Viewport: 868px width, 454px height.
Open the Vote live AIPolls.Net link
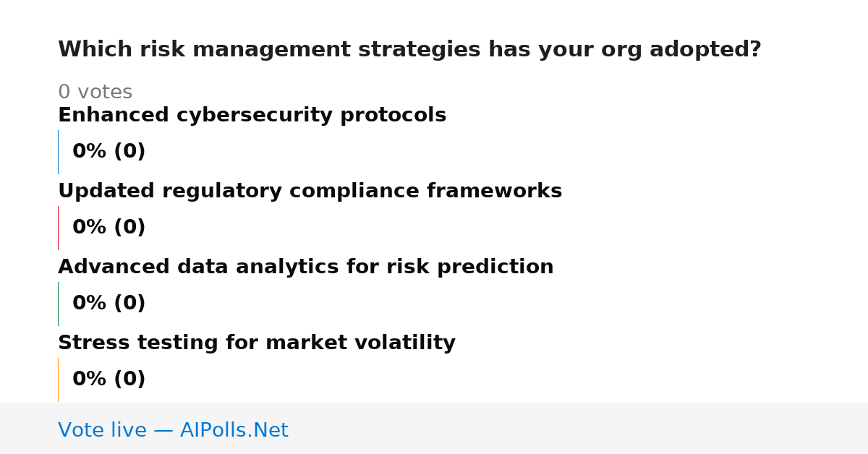tap(173, 430)
